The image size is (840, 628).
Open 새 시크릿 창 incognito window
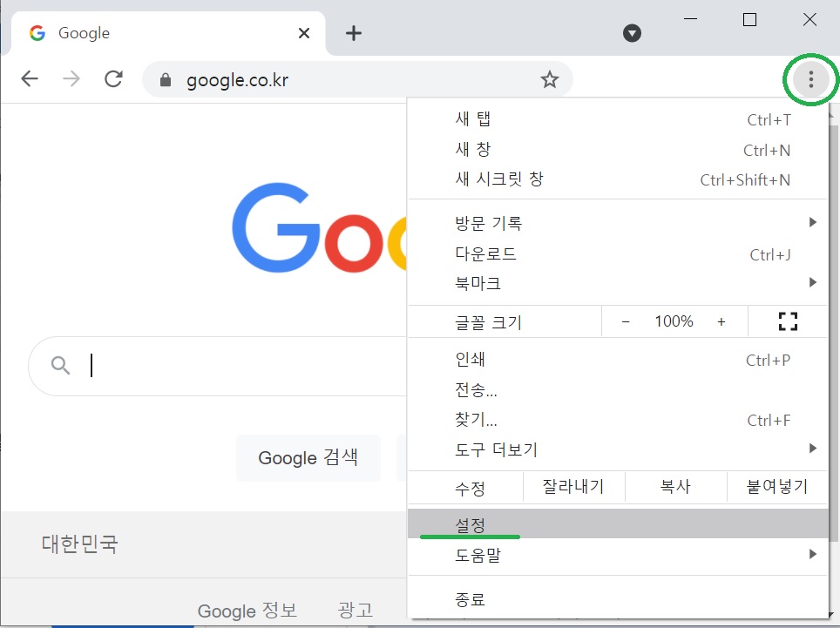click(618, 179)
